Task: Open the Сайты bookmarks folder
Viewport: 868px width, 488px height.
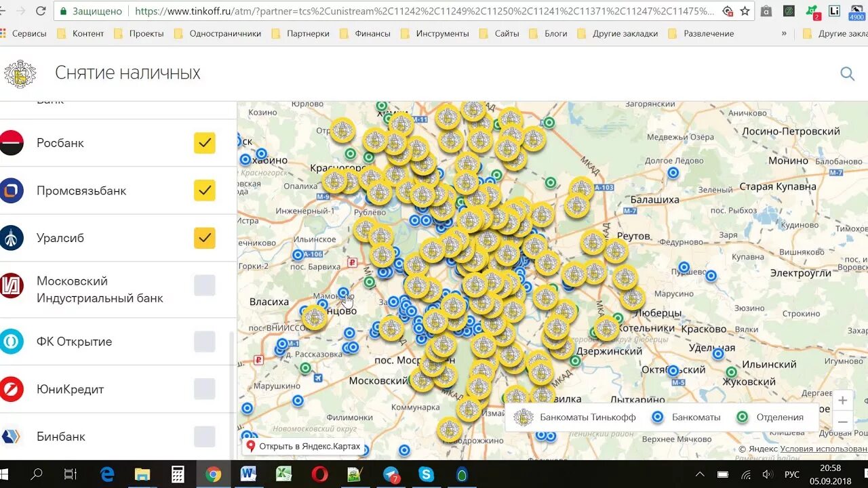Action: [x=500, y=33]
